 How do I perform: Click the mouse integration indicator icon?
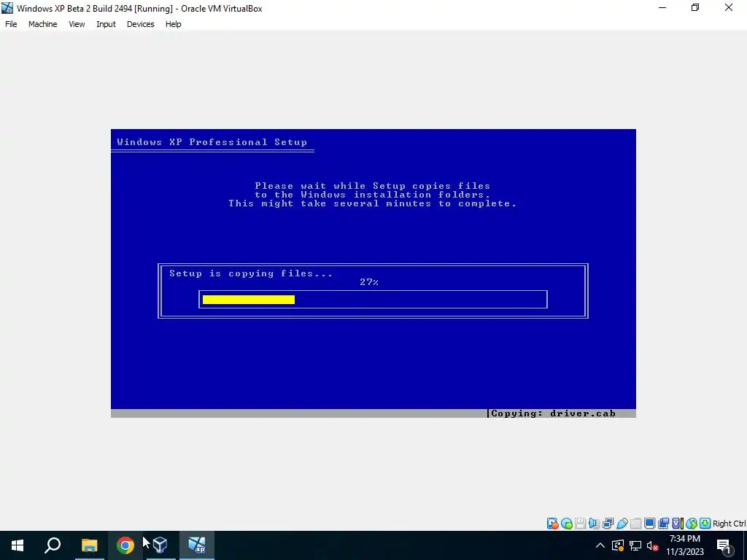point(692,524)
